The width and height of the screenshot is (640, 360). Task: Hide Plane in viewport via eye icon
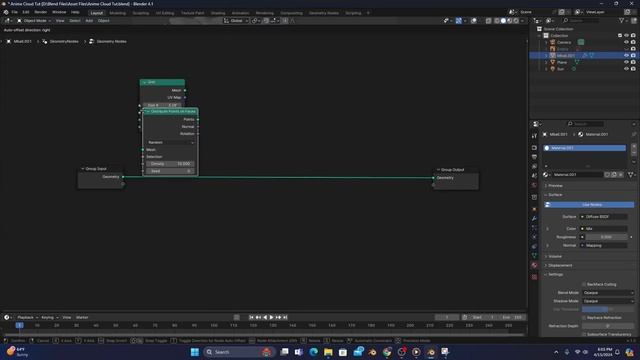[x=627, y=62]
